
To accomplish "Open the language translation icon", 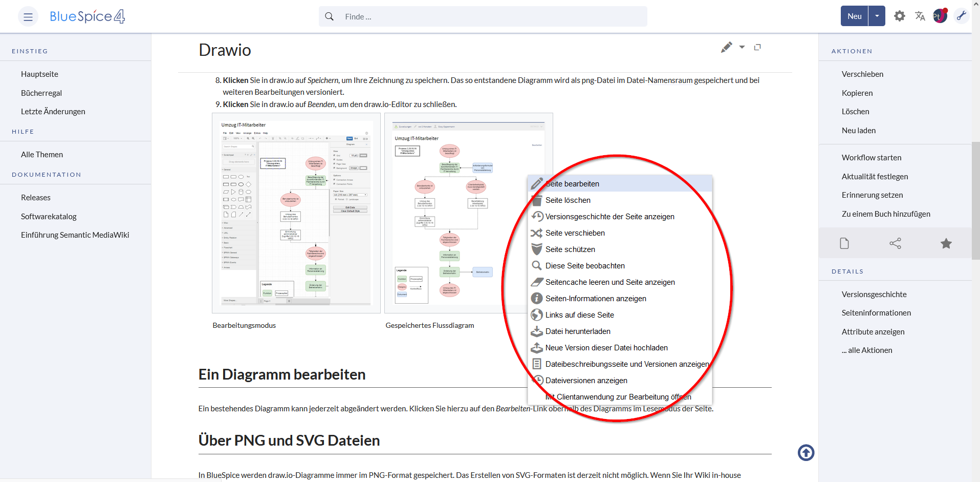I will (920, 16).
